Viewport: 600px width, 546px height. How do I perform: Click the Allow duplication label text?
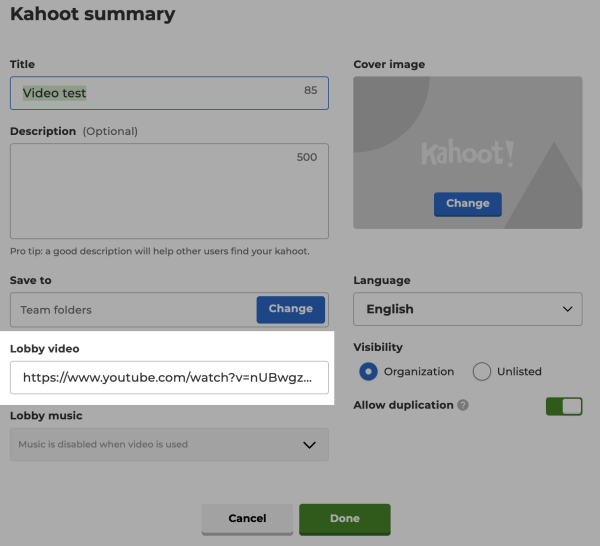pyautogui.click(x=403, y=406)
